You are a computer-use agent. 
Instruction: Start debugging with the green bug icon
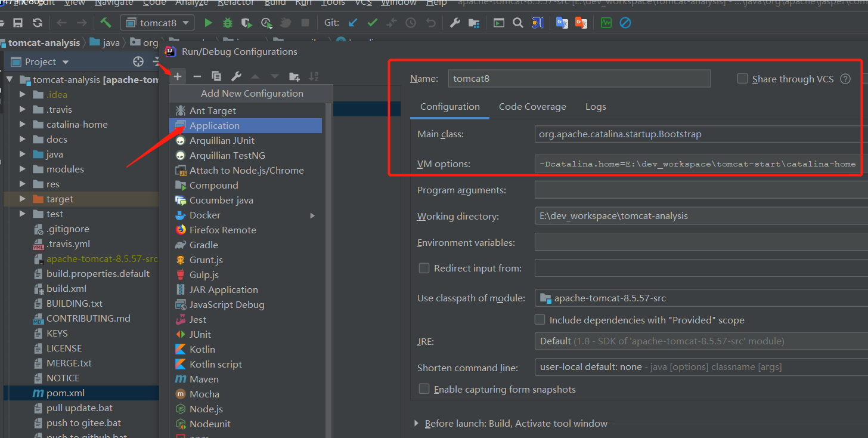pos(227,23)
